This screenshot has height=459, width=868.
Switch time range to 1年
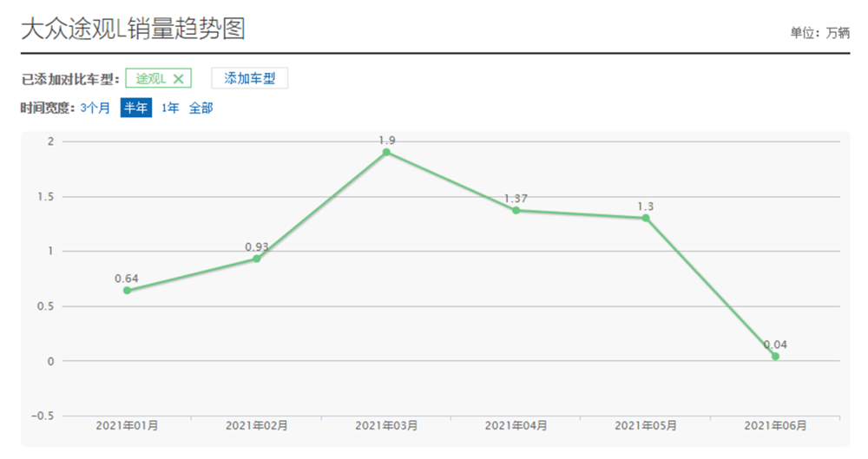(170, 108)
